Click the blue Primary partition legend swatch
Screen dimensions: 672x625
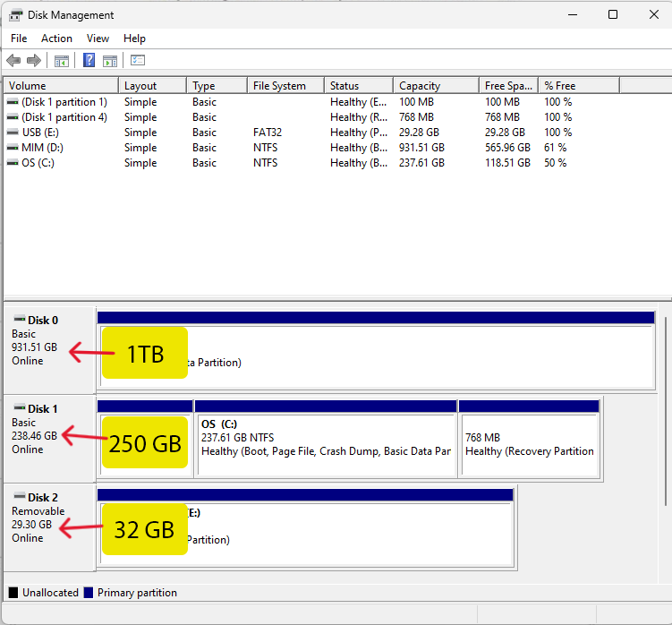[x=89, y=593]
